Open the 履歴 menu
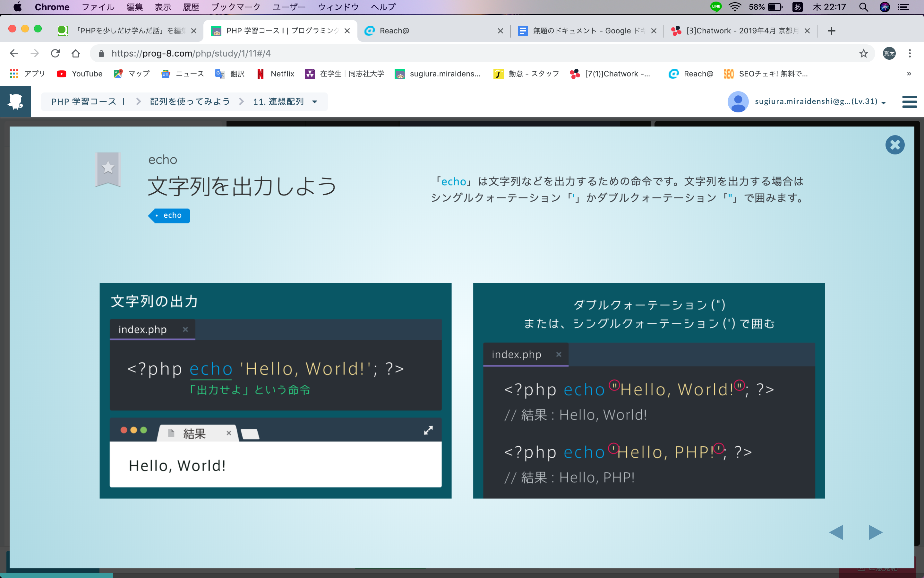The image size is (924, 578). tap(191, 7)
